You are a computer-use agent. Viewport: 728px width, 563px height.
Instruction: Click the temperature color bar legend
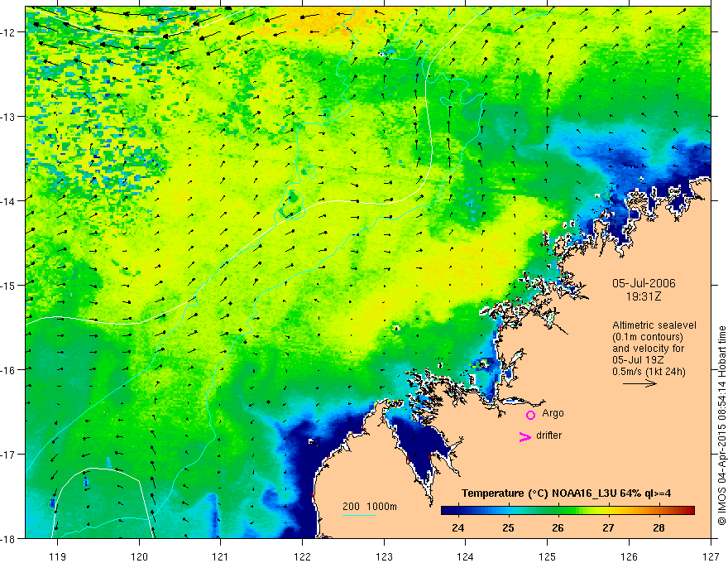(x=568, y=511)
